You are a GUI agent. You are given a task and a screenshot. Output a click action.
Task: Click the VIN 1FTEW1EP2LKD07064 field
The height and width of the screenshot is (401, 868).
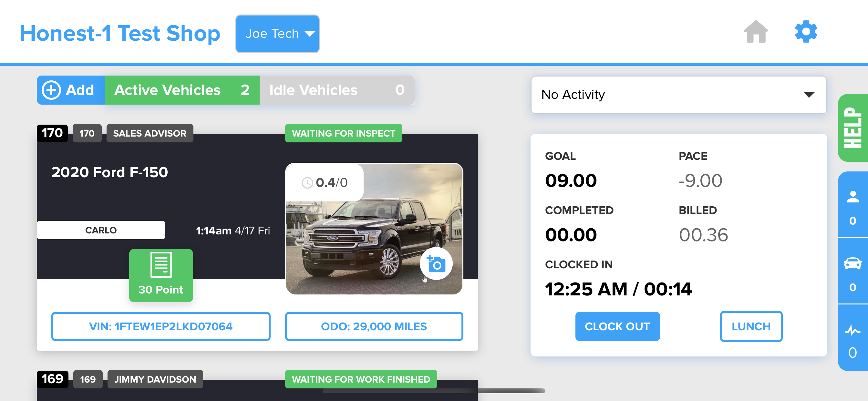pyautogui.click(x=161, y=326)
